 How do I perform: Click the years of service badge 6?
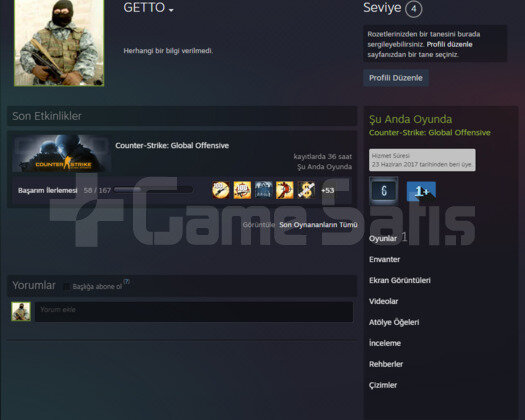[x=384, y=191]
